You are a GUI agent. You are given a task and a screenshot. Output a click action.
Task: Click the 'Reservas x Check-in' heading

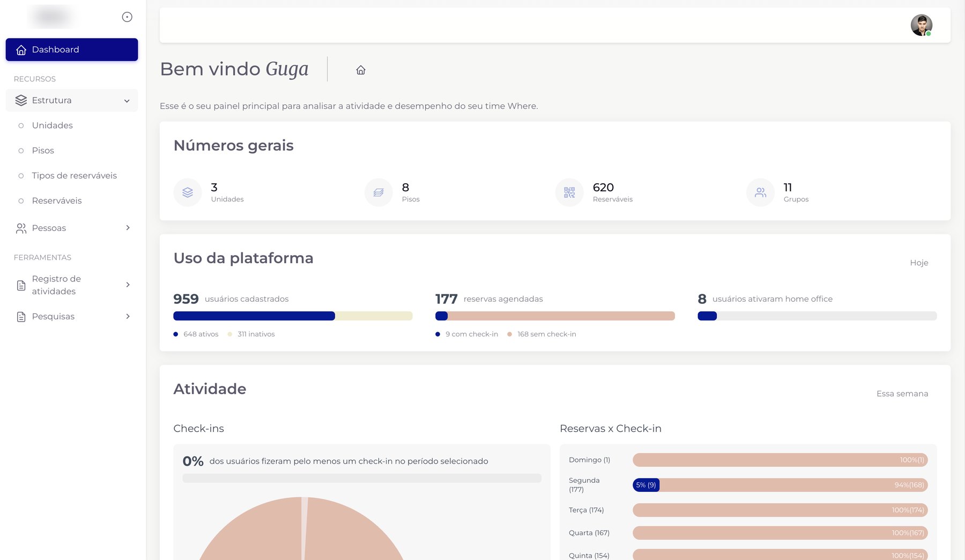(611, 429)
